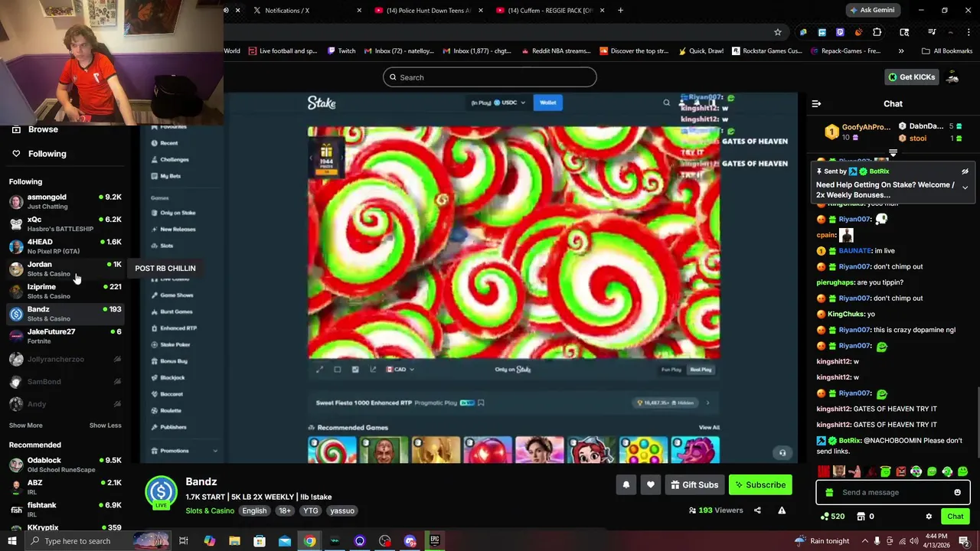Click the notification bell under the stream
The width and height of the screenshot is (980, 551).
[626, 484]
